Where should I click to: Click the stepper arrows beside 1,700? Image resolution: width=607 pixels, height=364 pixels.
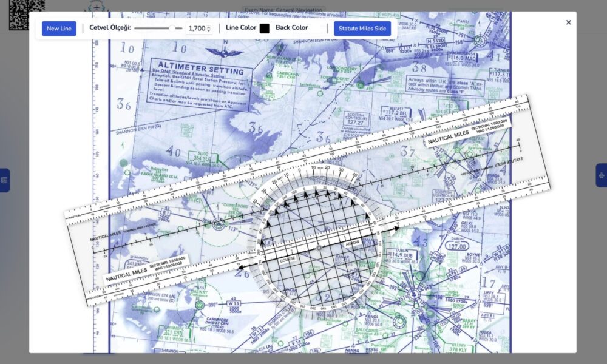pos(209,29)
